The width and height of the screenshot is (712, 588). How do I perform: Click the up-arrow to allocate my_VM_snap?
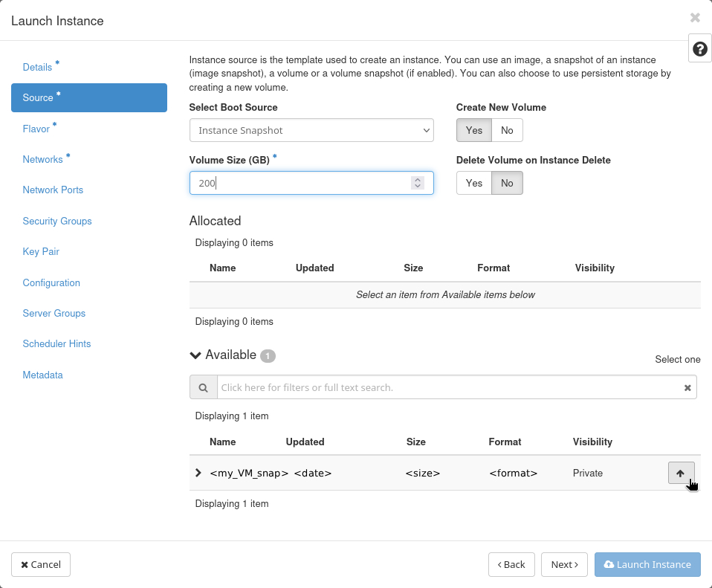coord(681,473)
